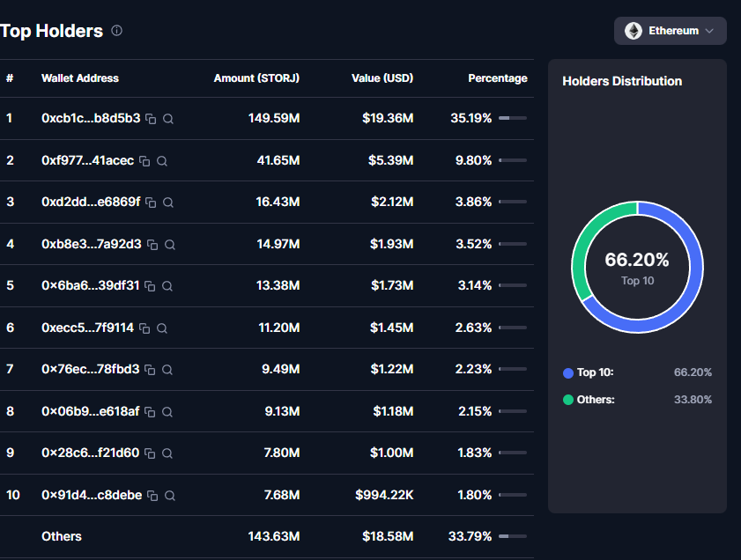Open the Ethereum network dropdown
This screenshot has width=741, height=560.
pos(671,31)
